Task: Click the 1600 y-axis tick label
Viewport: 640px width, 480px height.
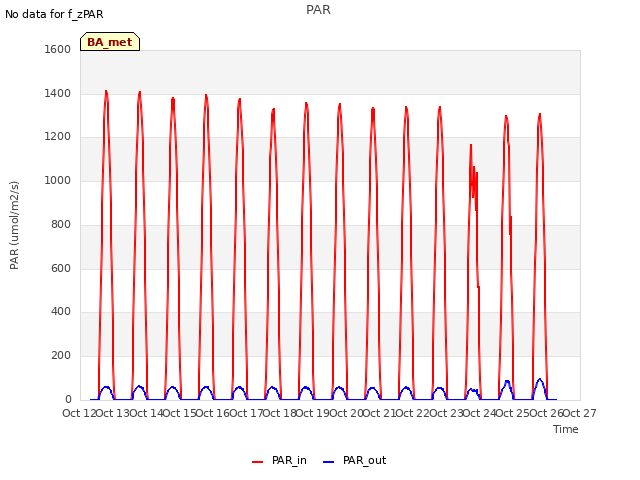Action: tap(58, 49)
